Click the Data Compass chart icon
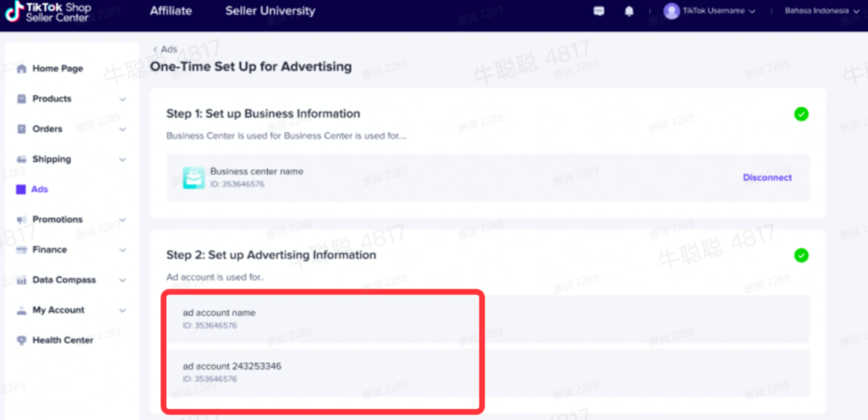Screen dimensions: 868x420 22,280
